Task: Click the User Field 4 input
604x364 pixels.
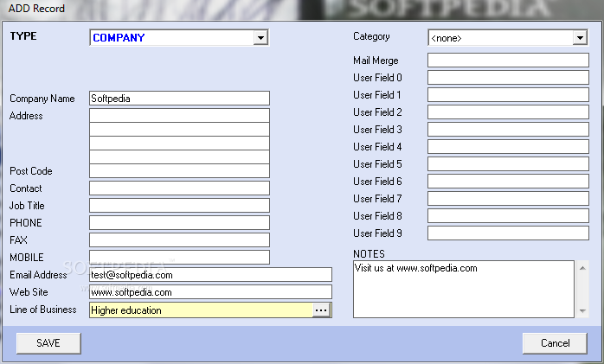Action: pyautogui.click(x=508, y=147)
